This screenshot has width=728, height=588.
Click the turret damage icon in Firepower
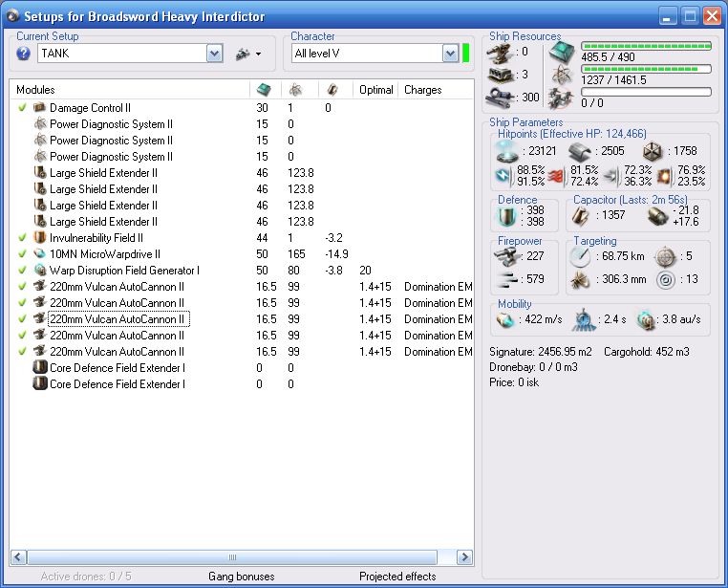(506, 255)
